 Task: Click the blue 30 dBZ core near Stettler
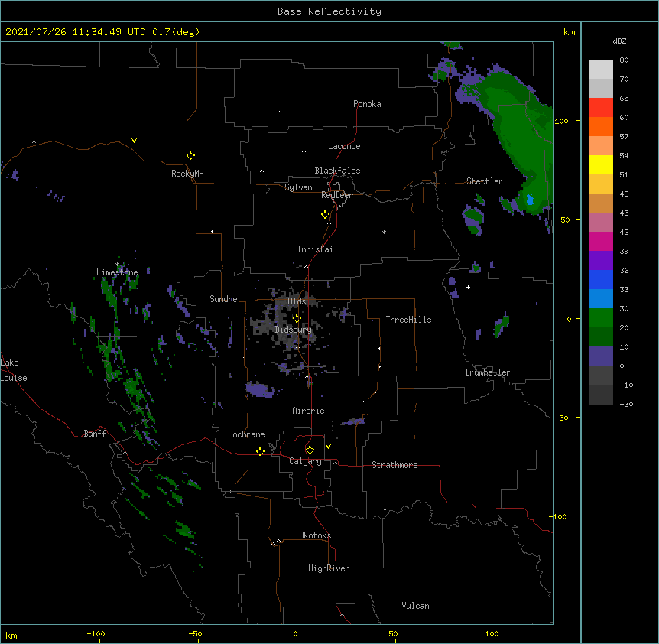point(530,200)
